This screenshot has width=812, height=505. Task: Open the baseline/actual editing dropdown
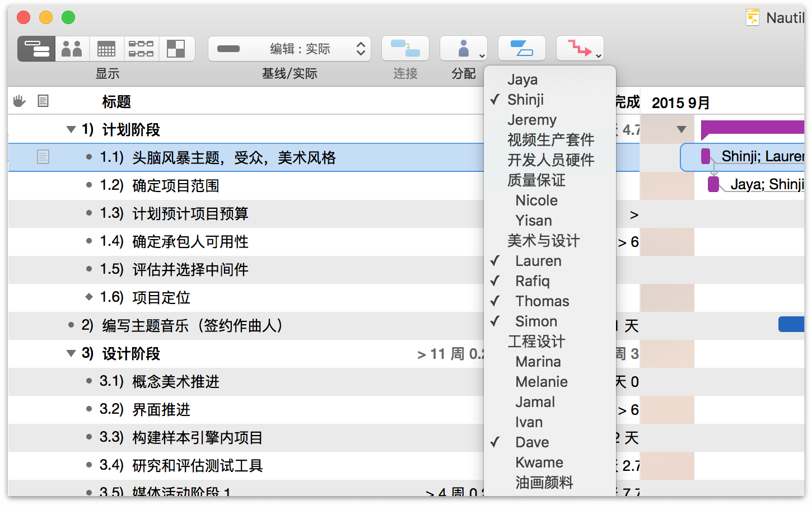click(x=290, y=49)
